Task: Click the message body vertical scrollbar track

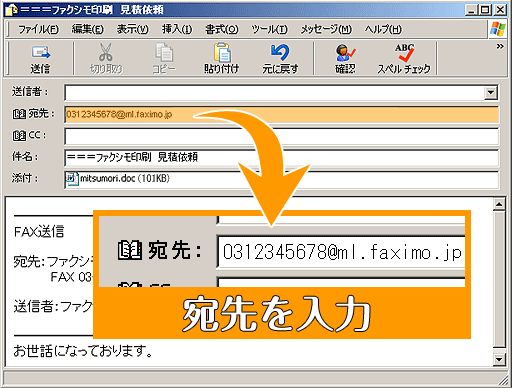Action: [x=499, y=282]
